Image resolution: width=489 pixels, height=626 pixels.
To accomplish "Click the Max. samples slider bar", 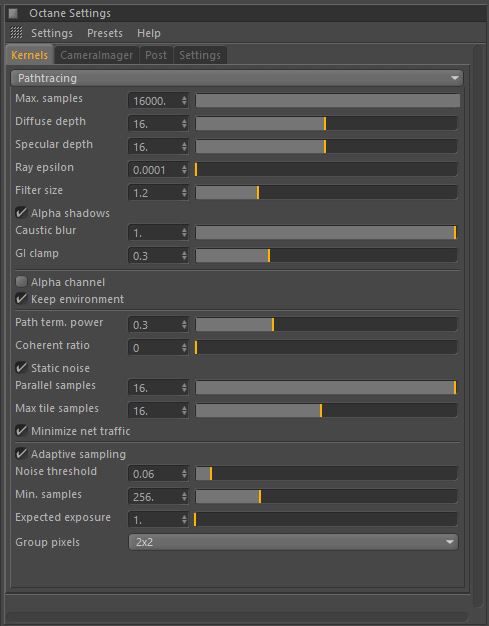I will [x=327, y=101].
